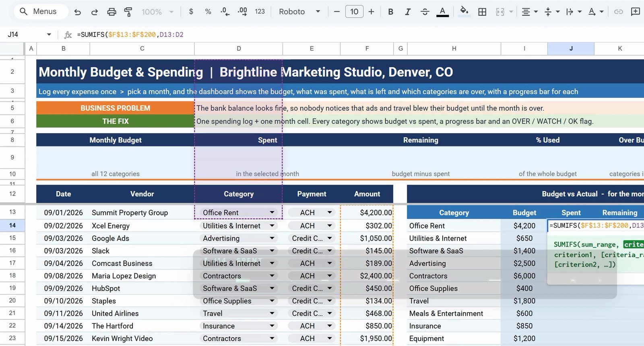
Task: Apply strikethrough formatting
Action: [425, 12]
